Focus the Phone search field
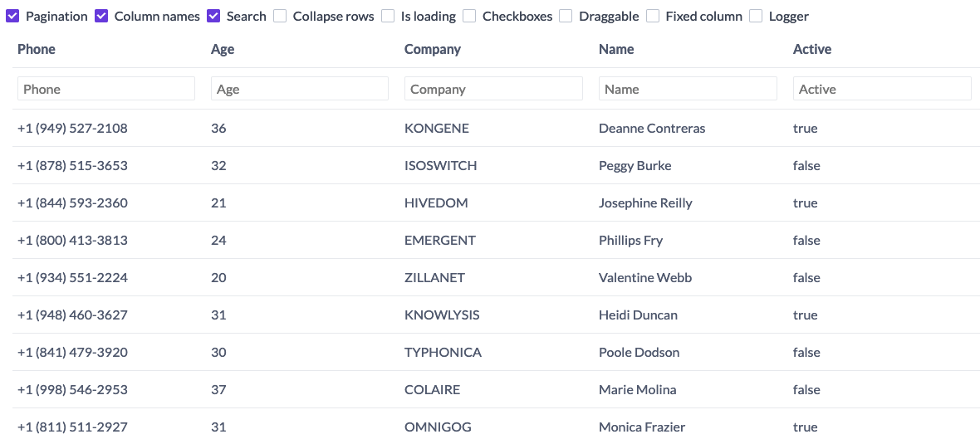This screenshot has width=980, height=444. pos(106,89)
